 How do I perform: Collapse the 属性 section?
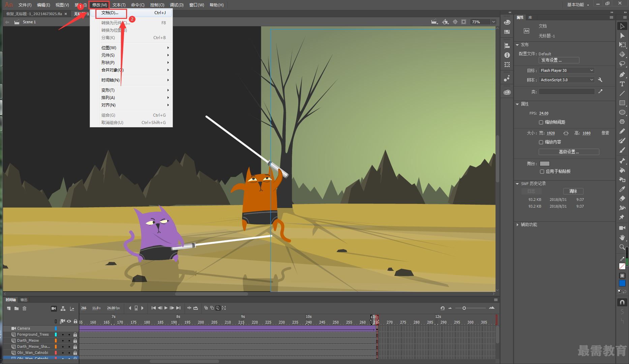[517, 104]
